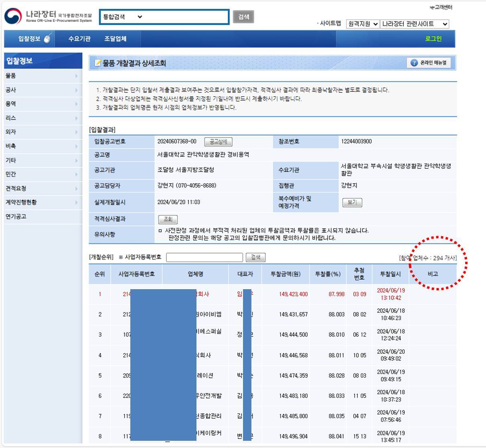Open 연기공고 in the sidebar menu
The height and width of the screenshot is (448, 486).
[16, 216]
